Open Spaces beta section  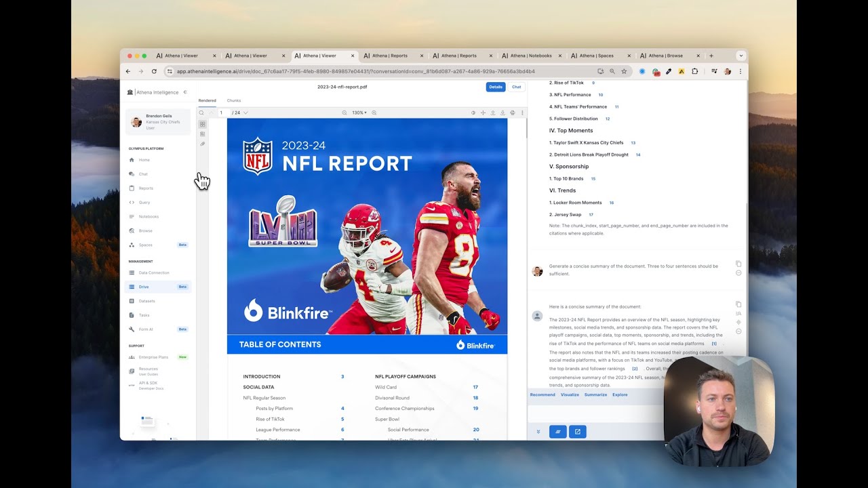[159, 245]
